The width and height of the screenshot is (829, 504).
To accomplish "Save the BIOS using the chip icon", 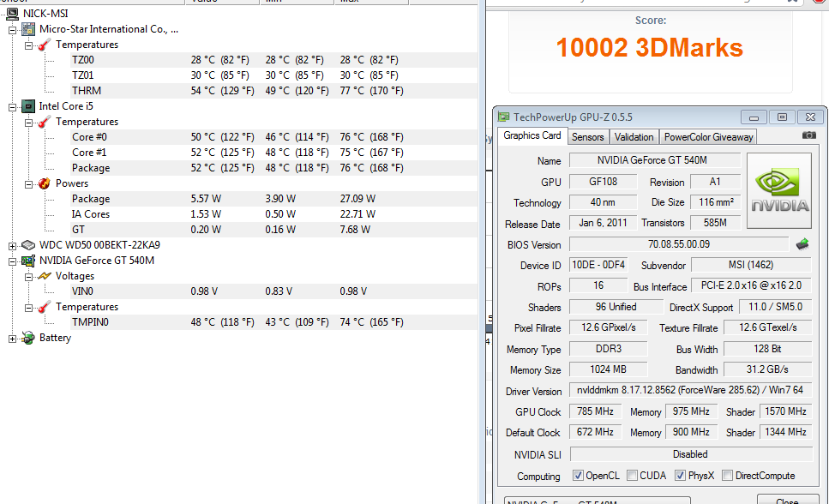I will click(x=802, y=244).
